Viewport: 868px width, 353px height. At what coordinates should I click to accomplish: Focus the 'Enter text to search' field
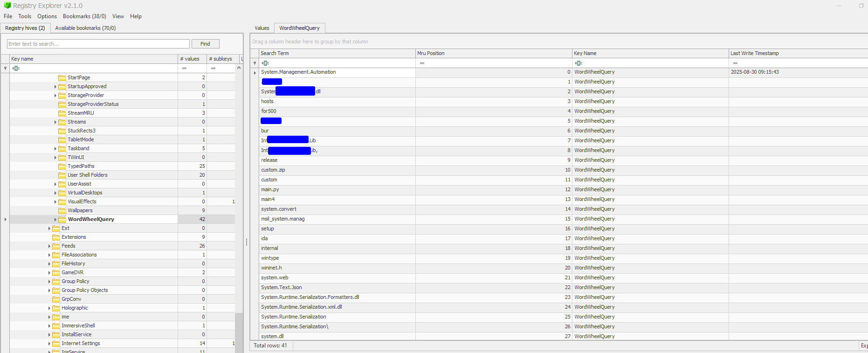click(98, 44)
